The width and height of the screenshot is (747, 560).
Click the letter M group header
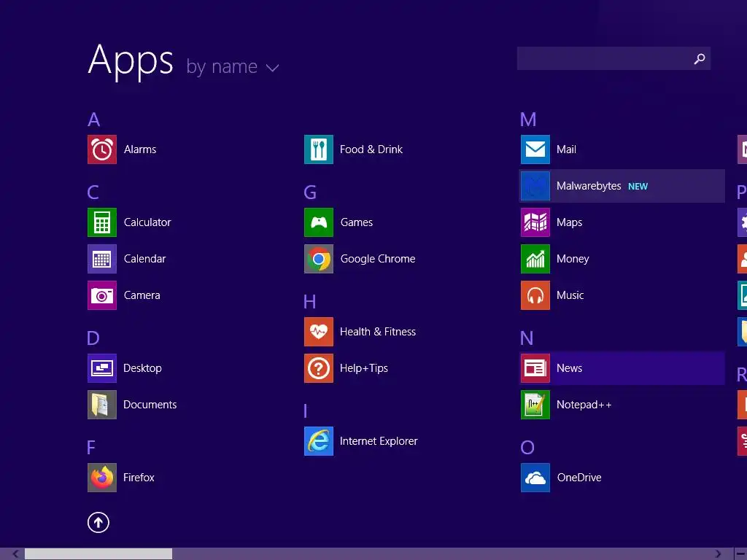[x=528, y=120]
